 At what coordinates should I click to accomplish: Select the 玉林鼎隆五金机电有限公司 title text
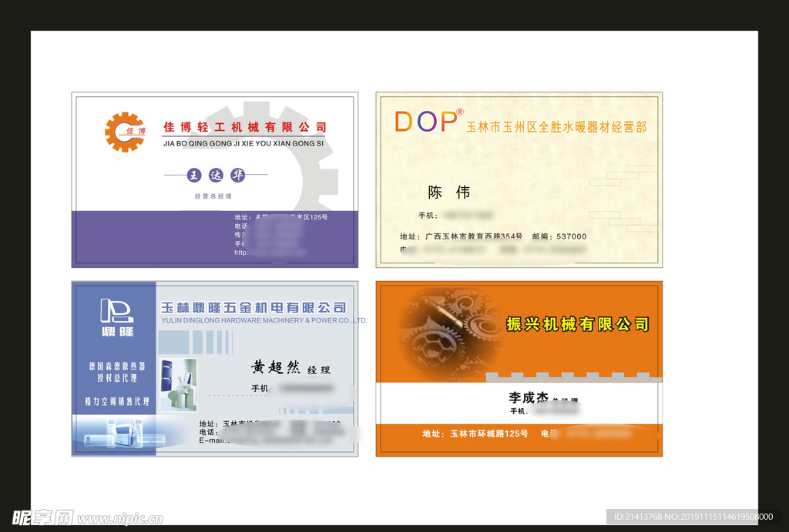pos(253,308)
